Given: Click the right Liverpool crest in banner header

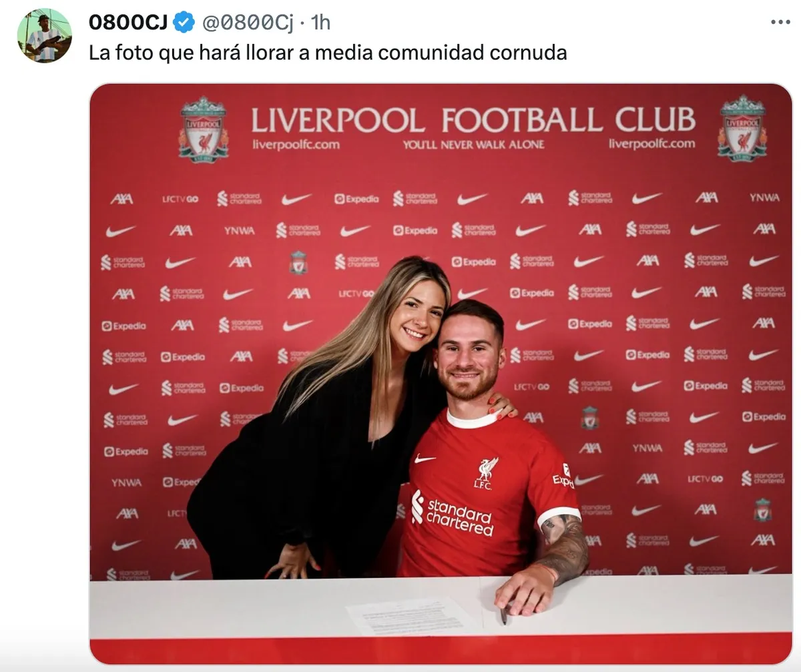Looking at the screenshot, I should 742,128.
